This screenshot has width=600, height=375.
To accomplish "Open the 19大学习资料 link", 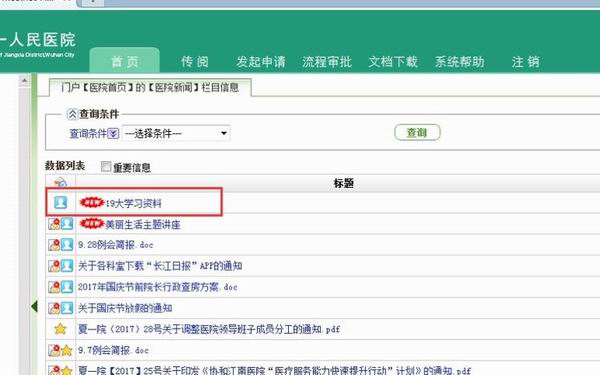I will click(134, 203).
